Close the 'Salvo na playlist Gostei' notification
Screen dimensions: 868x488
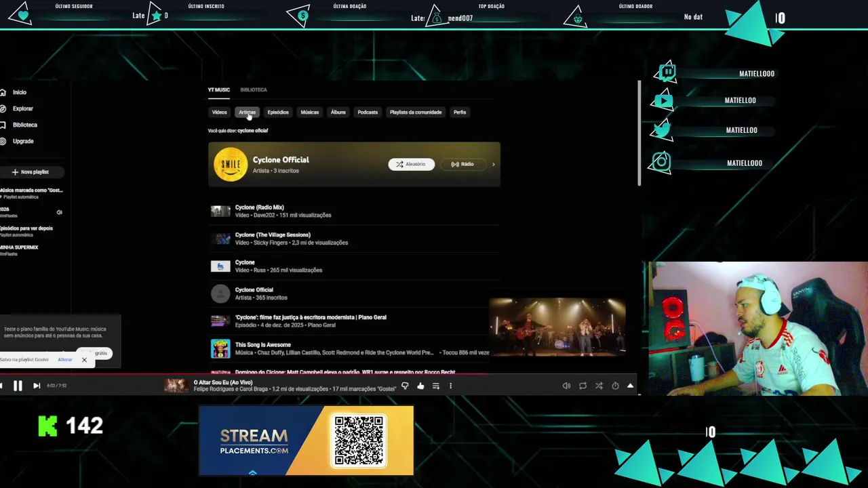click(84, 360)
